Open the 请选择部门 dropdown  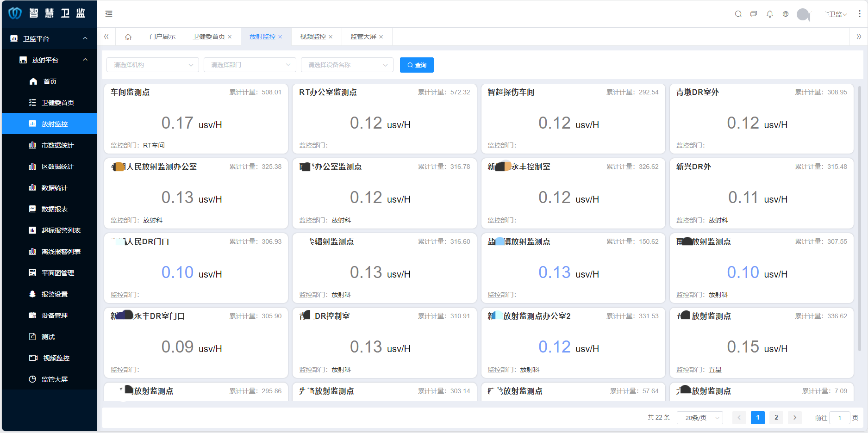click(250, 65)
